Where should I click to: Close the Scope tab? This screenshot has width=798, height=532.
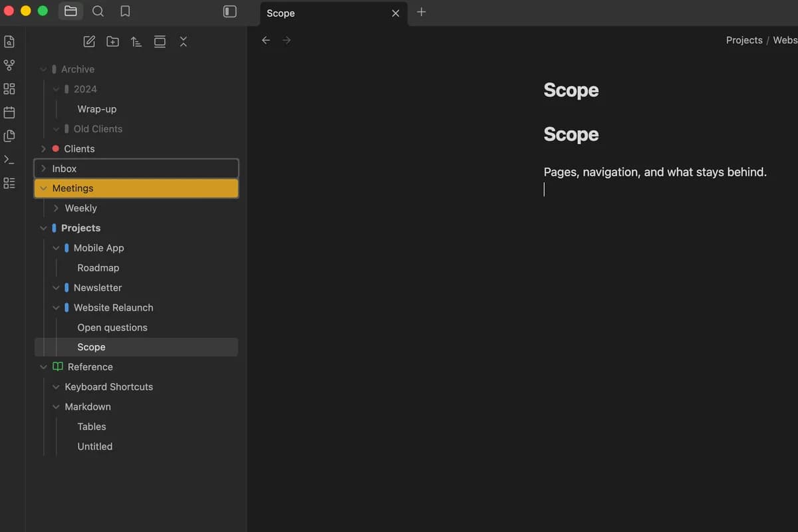pos(396,13)
